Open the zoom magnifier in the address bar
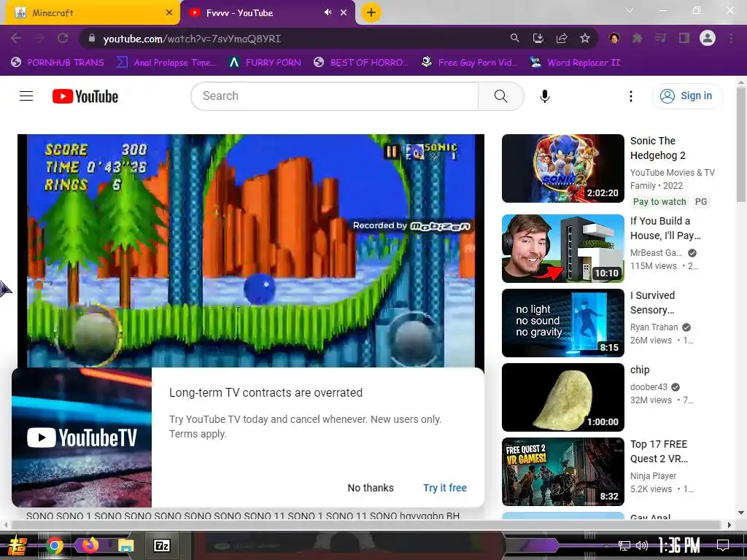Screen dimensions: 747x560 pyautogui.click(x=514, y=38)
